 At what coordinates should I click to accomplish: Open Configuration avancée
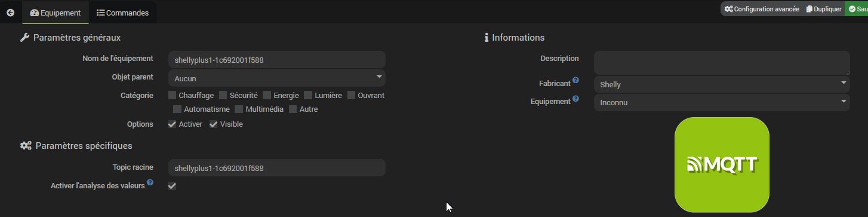click(762, 9)
